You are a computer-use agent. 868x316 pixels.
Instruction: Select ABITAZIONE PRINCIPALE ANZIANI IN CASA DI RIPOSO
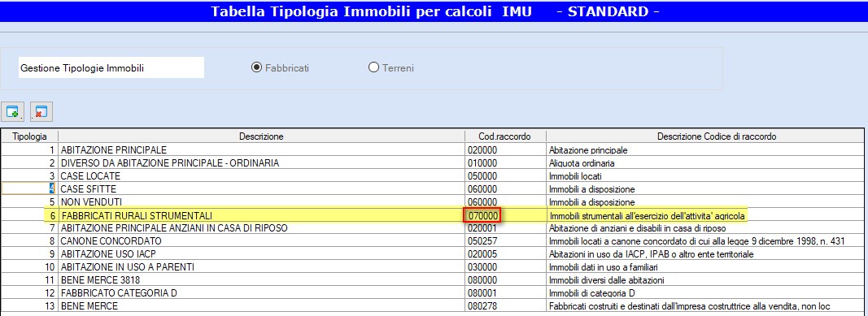point(261,228)
